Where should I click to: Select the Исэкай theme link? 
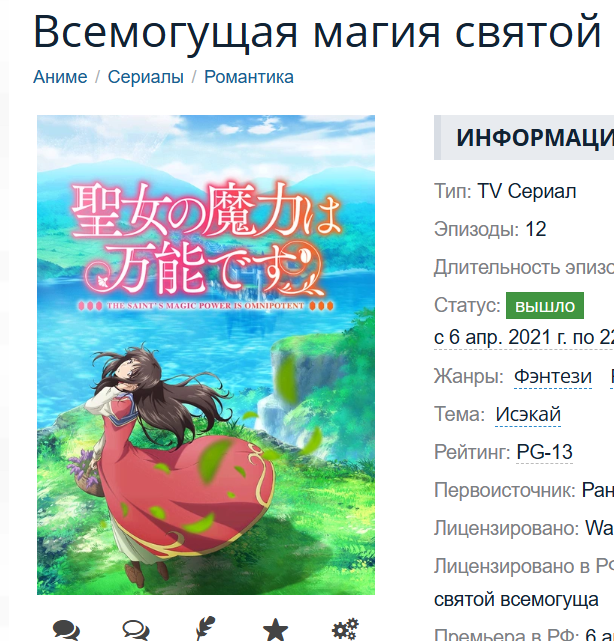528,415
